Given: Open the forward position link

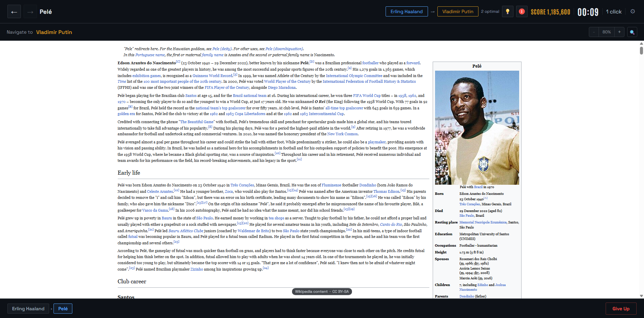Looking at the screenshot, I should click(x=413, y=63).
